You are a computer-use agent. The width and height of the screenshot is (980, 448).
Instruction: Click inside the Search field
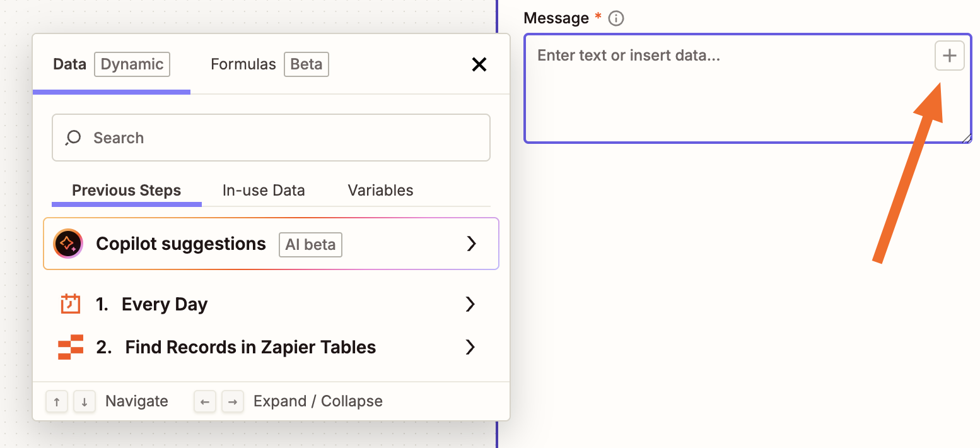coord(271,137)
